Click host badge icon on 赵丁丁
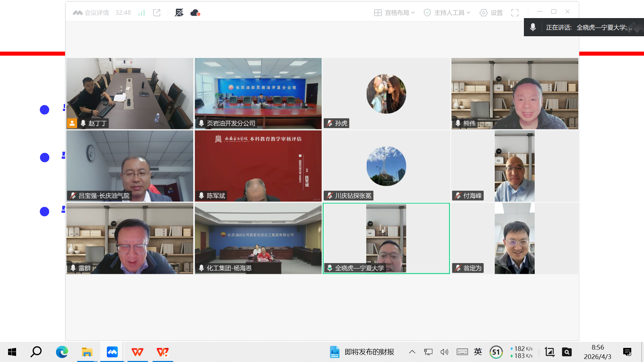This screenshot has height=362, width=644. point(72,123)
